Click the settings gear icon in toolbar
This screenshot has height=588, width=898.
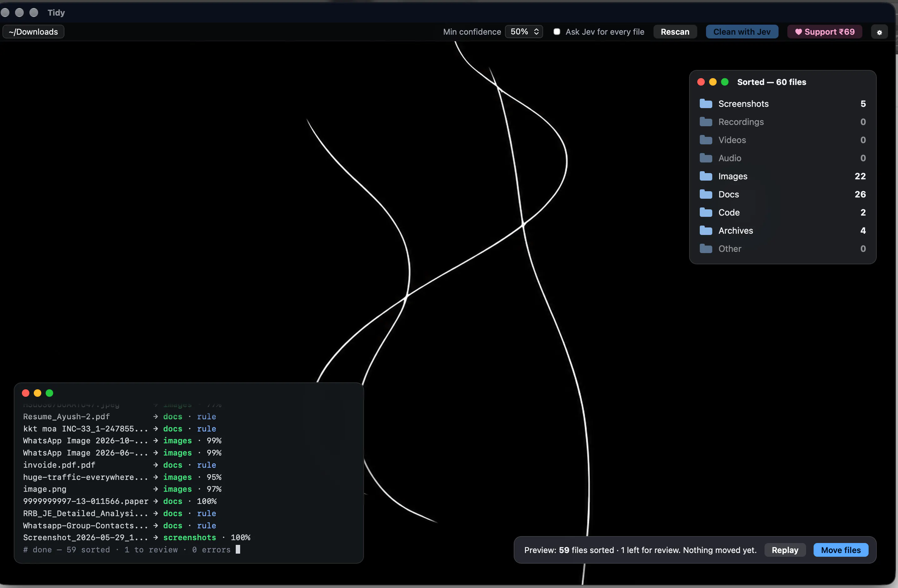pos(879,32)
